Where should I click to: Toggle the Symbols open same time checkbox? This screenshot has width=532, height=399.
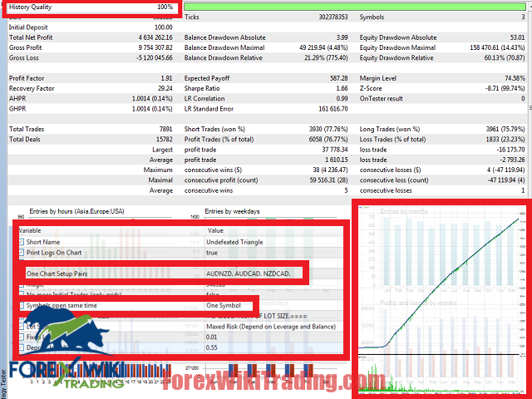pyautogui.click(x=22, y=305)
